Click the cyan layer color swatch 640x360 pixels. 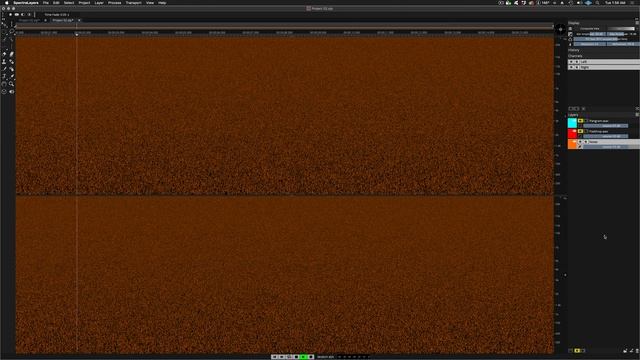coord(572,123)
